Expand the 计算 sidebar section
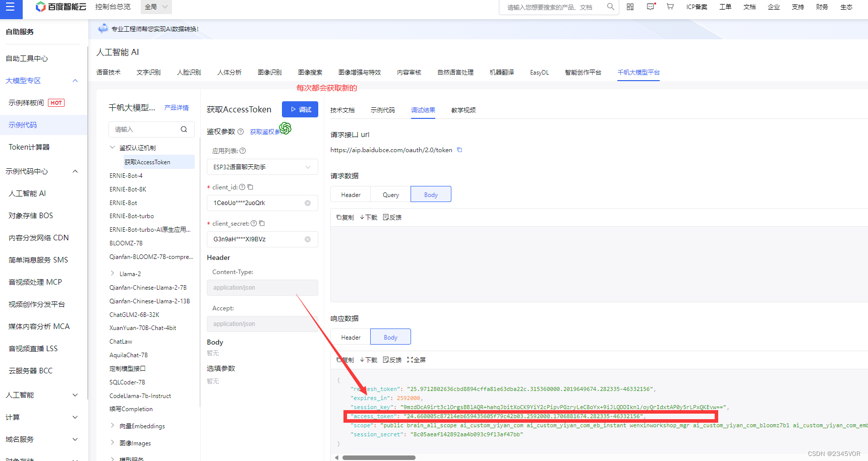Image resolution: width=868 pixels, height=461 pixels. [x=75, y=417]
